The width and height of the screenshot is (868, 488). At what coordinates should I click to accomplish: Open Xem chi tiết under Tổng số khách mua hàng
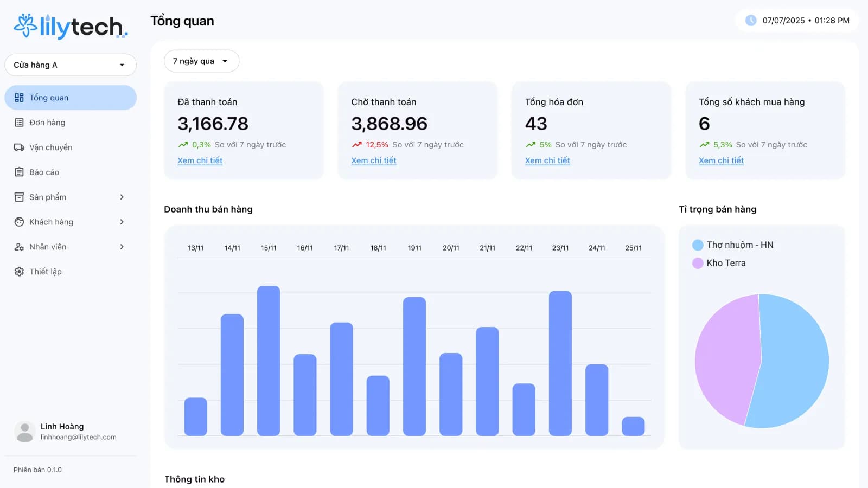[721, 160]
